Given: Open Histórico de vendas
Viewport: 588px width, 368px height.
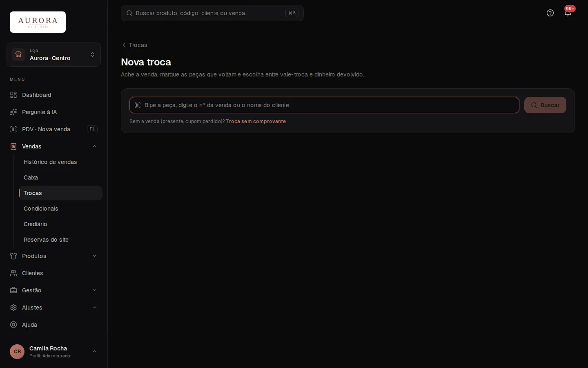Looking at the screenshot, I should tap(60, 162).
